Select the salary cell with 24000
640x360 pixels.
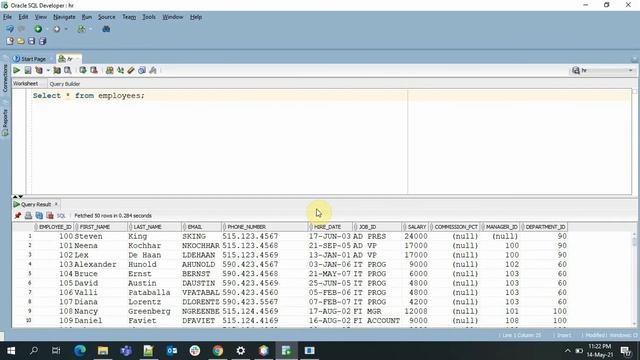[x=416, y=236]
